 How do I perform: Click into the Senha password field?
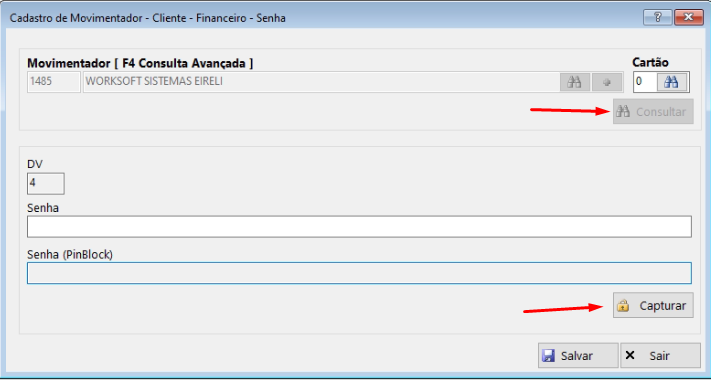[x=359, y=227]
